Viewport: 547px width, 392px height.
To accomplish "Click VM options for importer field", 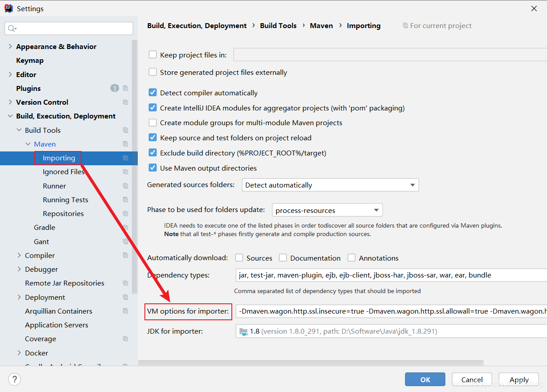I will [x=391, y=311].
